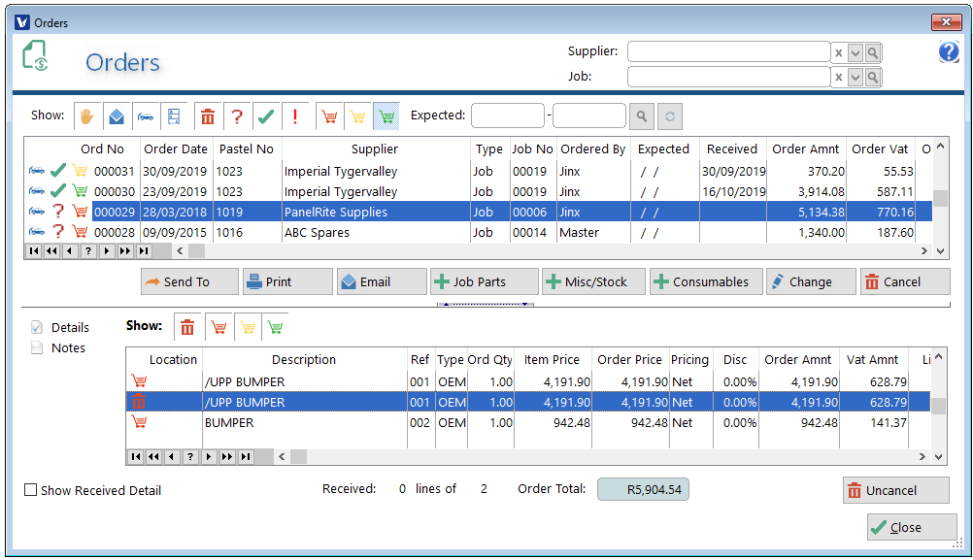The image size is (973, 560).
Task: Click the Supplier column header
Action: 374,148
